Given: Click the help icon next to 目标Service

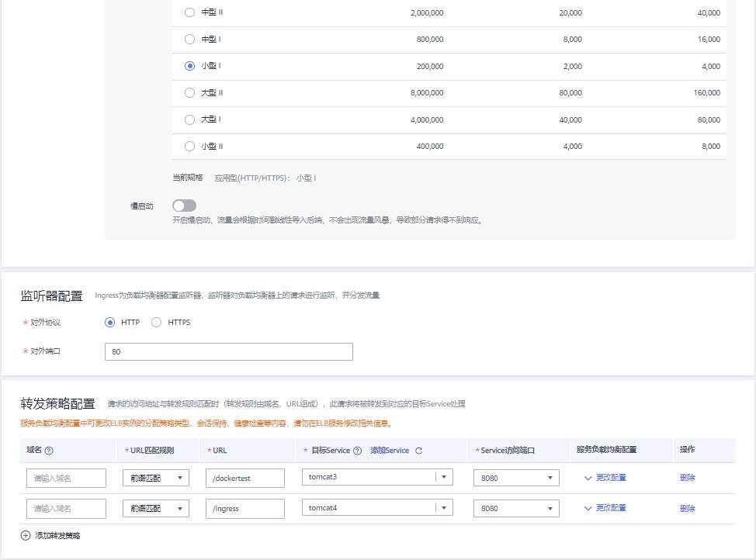Looking at the screenshot, I should [357, 451].
